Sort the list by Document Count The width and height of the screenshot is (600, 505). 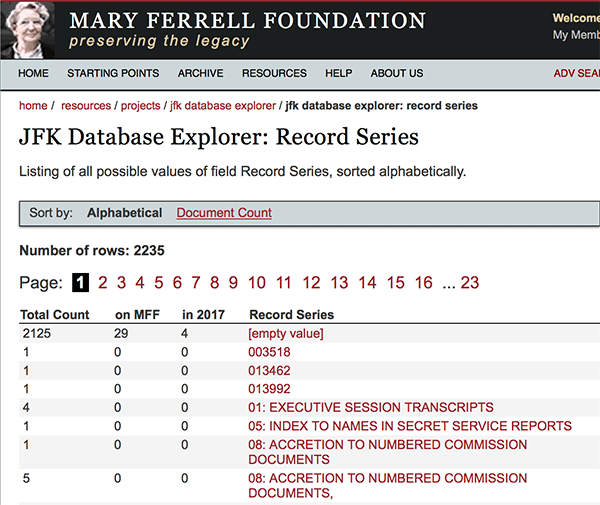(224, 213)
